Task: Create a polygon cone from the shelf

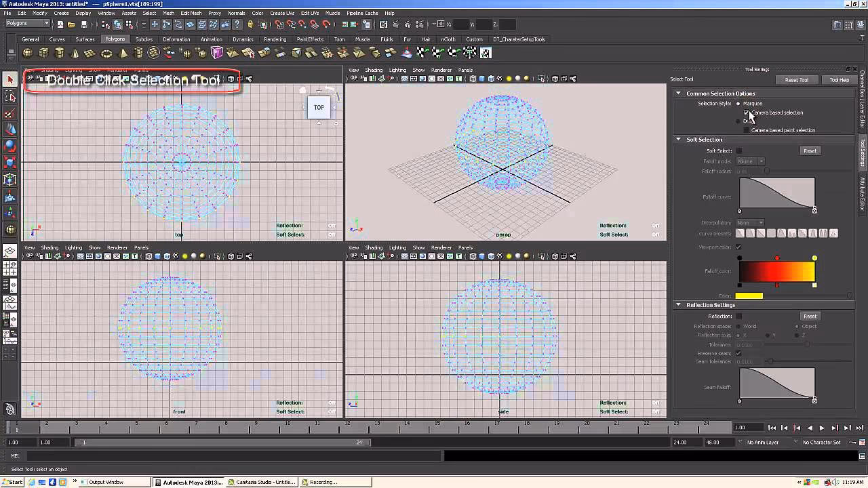Action: point(75,53)
